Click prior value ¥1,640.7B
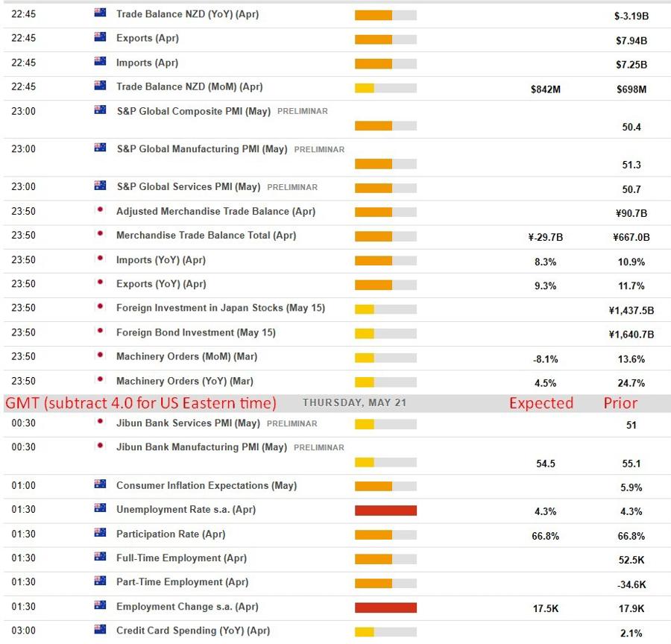Image resolution: width=671 pixels, height=644 pixels. click(x=631, y=335)
